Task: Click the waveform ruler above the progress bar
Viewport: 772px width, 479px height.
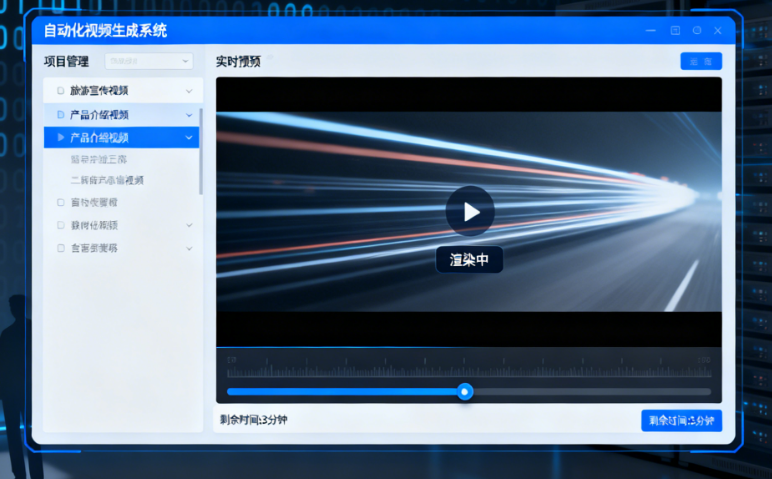Action: [469, 368]
